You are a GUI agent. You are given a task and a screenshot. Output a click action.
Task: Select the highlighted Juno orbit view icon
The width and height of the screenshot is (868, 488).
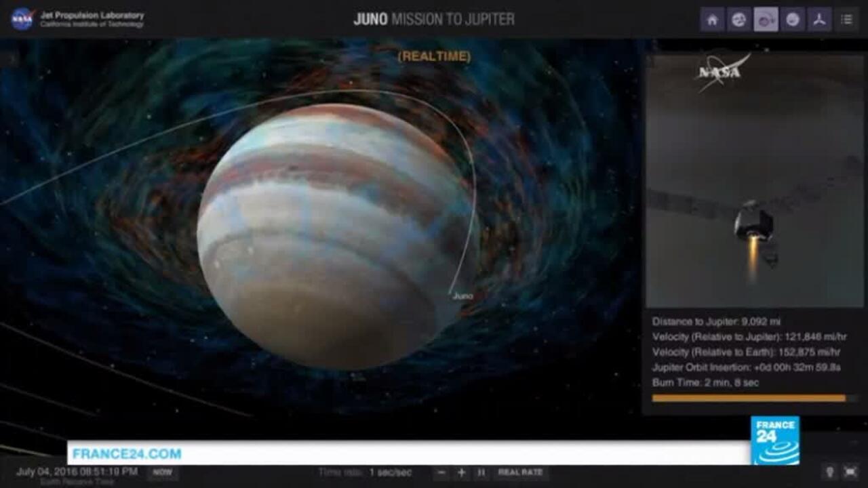(765, 18)
